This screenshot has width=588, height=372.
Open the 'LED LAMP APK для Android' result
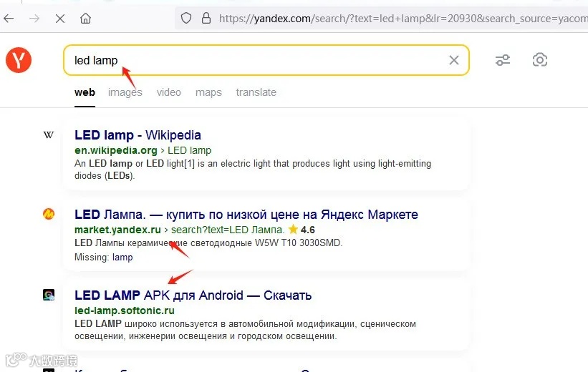coord(193,295)
